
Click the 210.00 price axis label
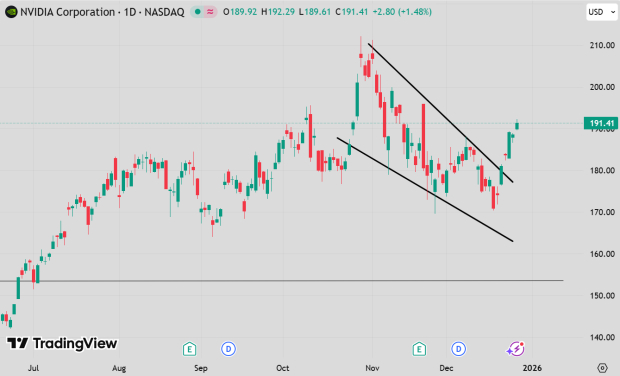(602, 45)
